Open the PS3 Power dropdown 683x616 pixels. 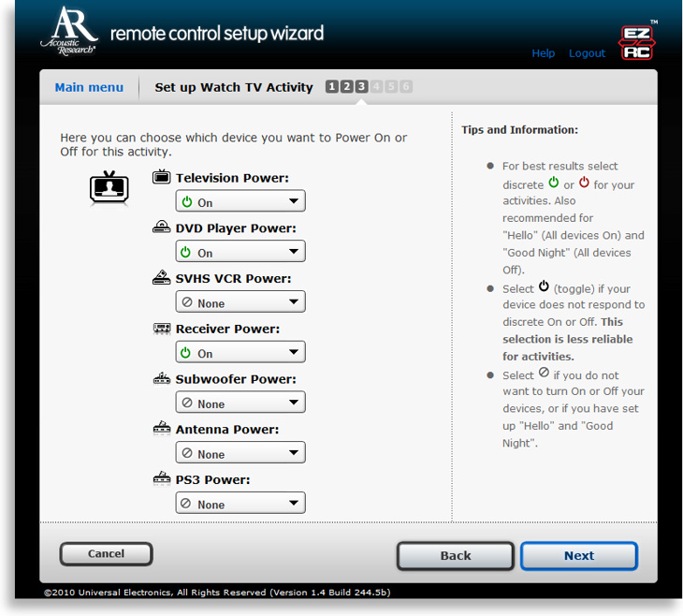tap(240, 504)
